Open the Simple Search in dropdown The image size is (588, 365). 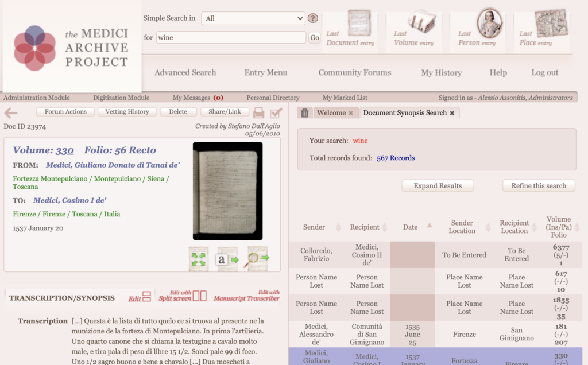coord(253,18)
